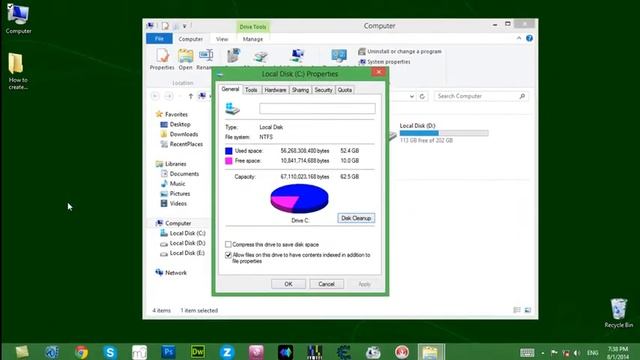Open the Recycle Bin desktop icon
The width and height of the screenshot is (640, 360).
click(x=619, y=313)
